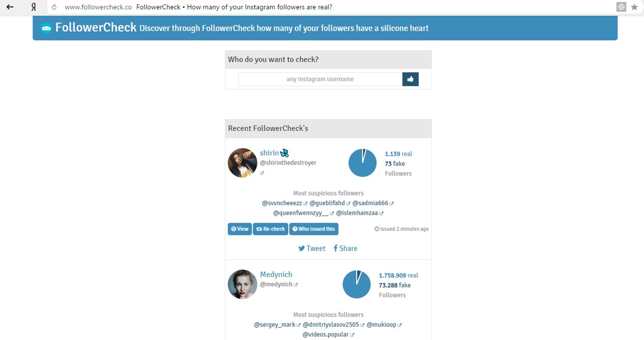Click the Who issued this button

[314, 229]
